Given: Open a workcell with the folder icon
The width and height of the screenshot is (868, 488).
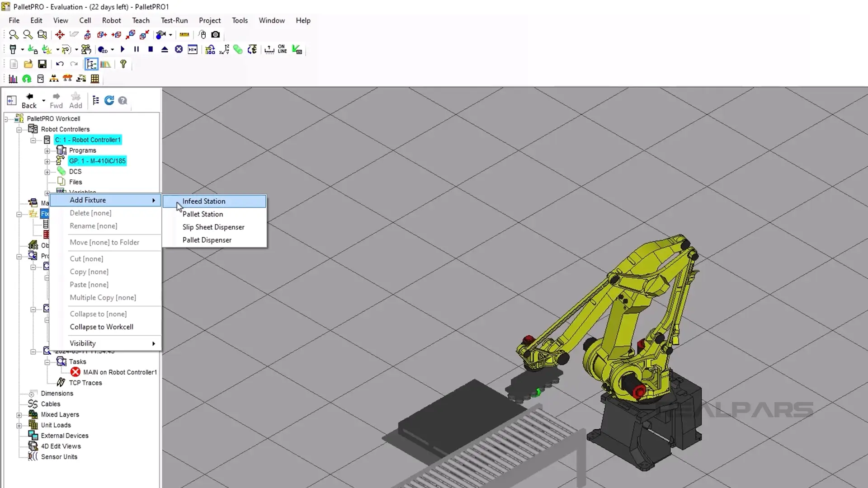Looking at the screenshot, I should point(28,64).
